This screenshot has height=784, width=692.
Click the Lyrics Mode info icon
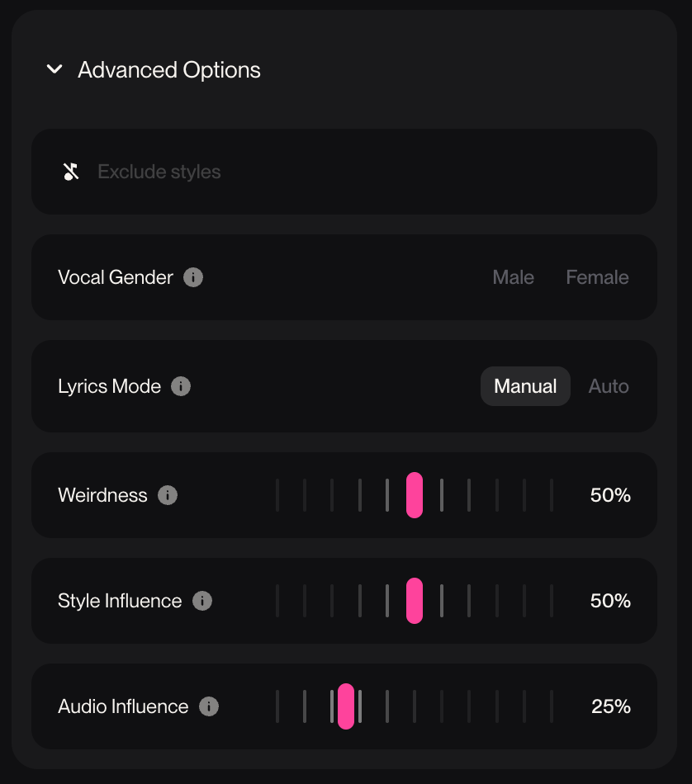[x=181, y=386]
